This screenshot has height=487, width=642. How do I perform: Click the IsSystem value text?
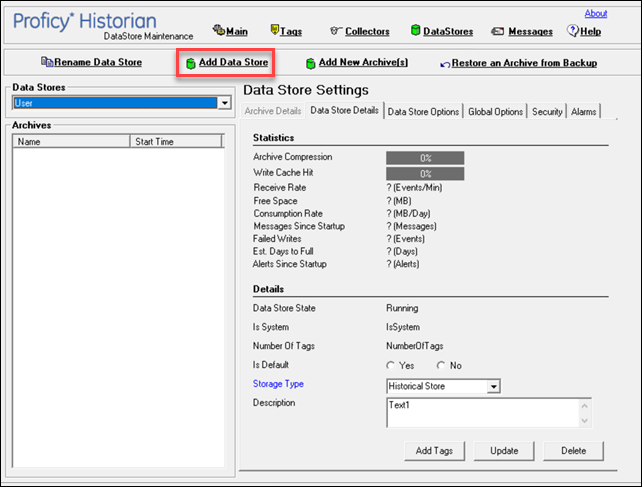point(403,327)
